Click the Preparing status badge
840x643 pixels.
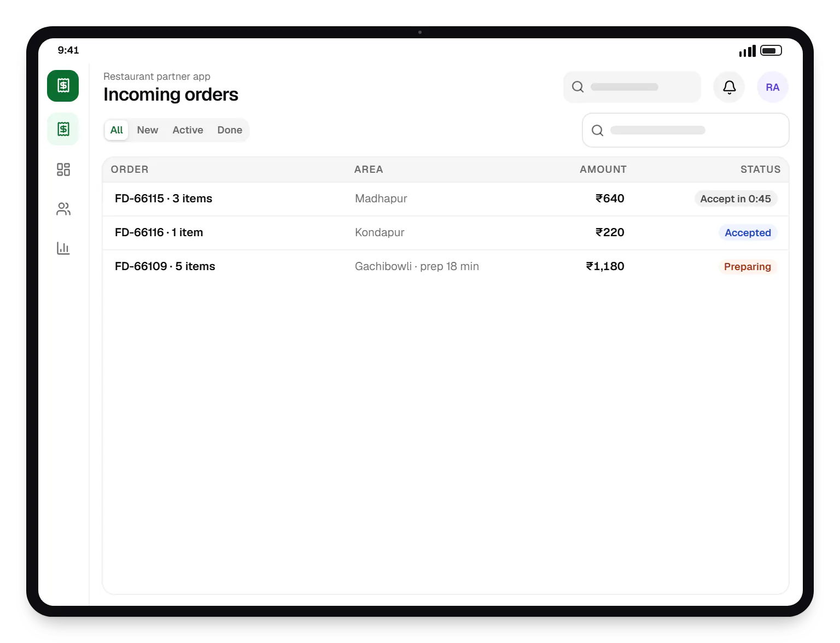[x=748, y=267]
